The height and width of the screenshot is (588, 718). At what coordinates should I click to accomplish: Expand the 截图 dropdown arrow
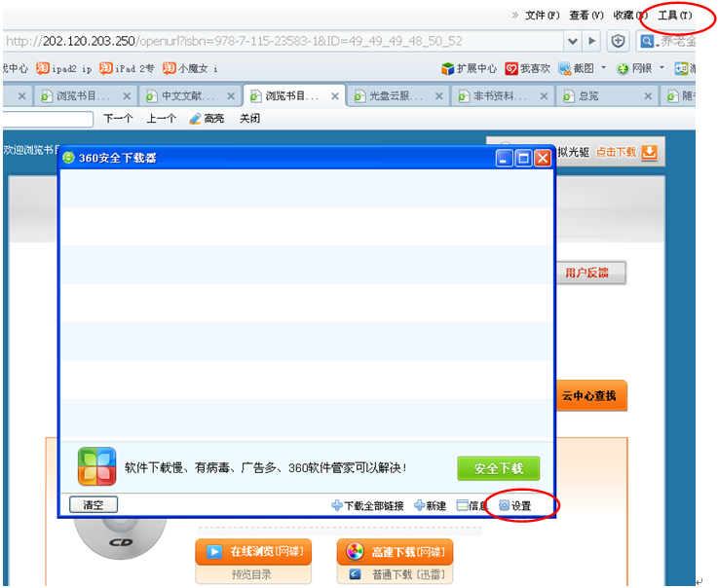tap(603, 68)
